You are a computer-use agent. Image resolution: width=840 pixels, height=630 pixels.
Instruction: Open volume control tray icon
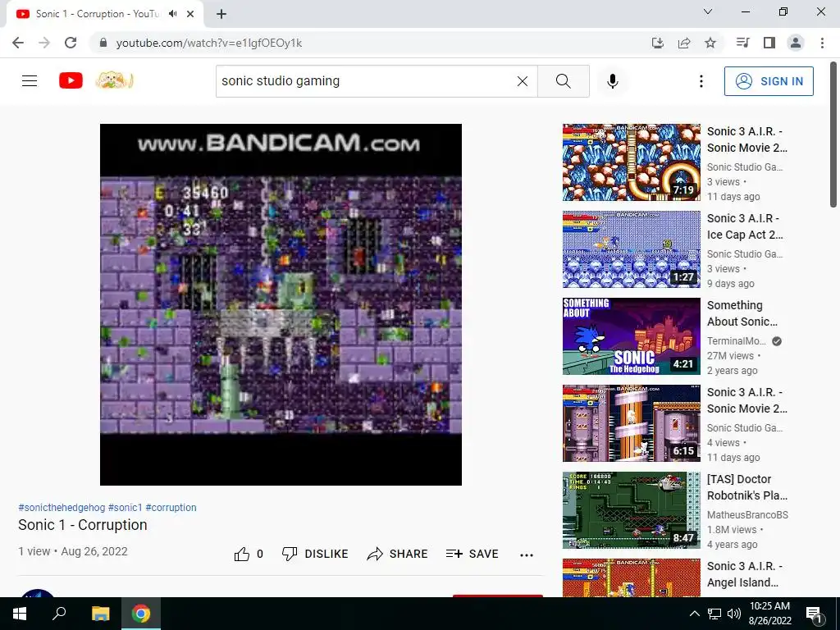tap(734, 614)
